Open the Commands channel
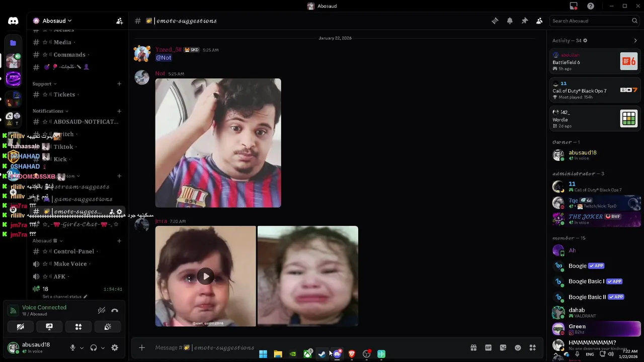This screenshot has width=644, height=362. tap(76, 55)
